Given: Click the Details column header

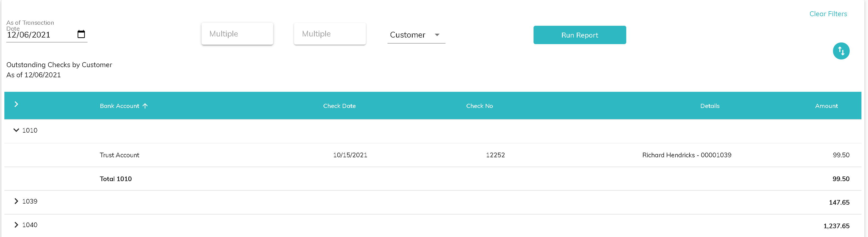Looking at the screenshot, I should (710, 106).
